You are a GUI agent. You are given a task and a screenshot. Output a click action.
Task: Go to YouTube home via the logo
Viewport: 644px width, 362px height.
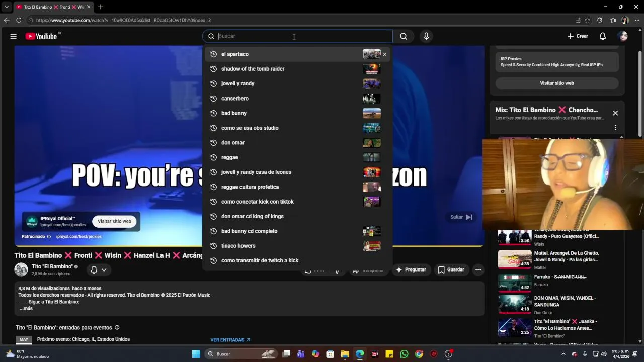tap(41, 36)
